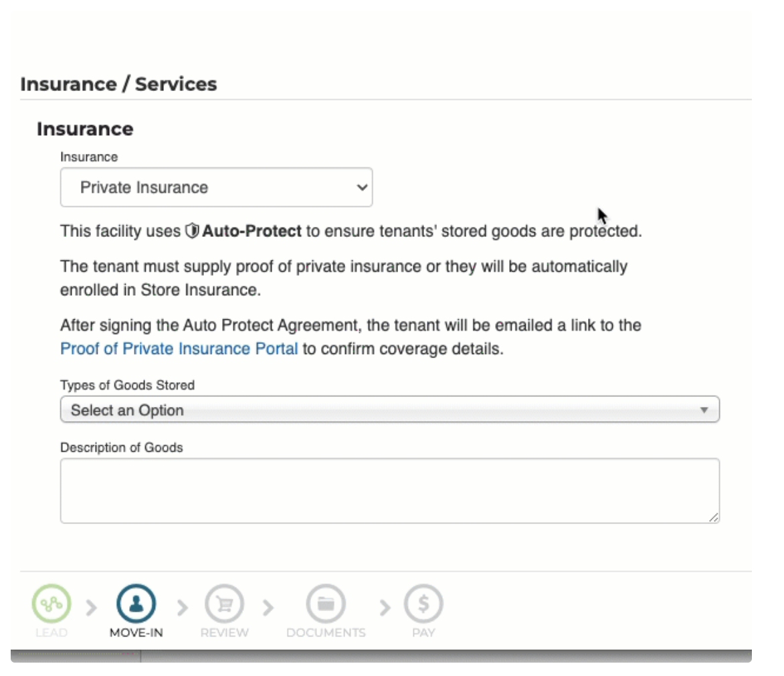Open the Review cart icon
Screen dimensions: 784x676
click(x=224, y=604)
